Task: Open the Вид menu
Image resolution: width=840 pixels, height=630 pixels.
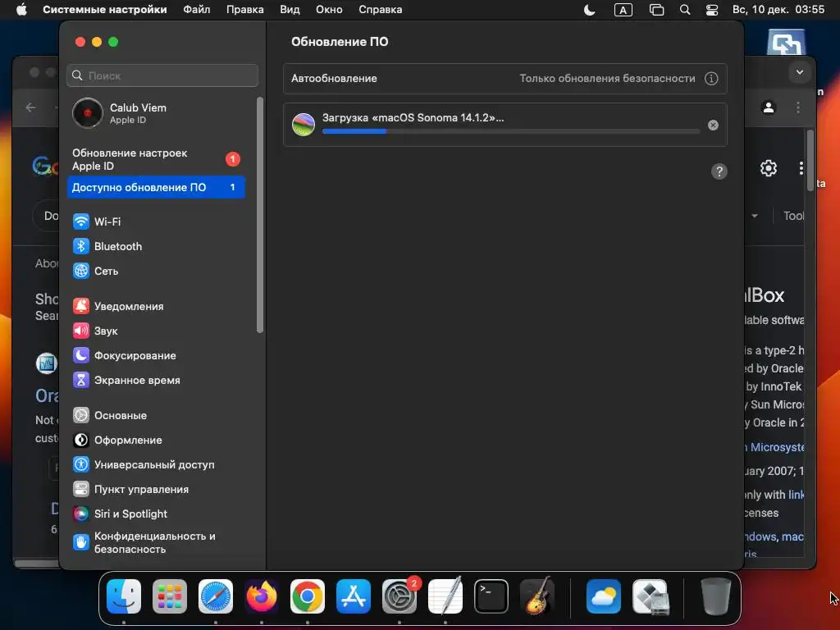Action: [290, 10]
